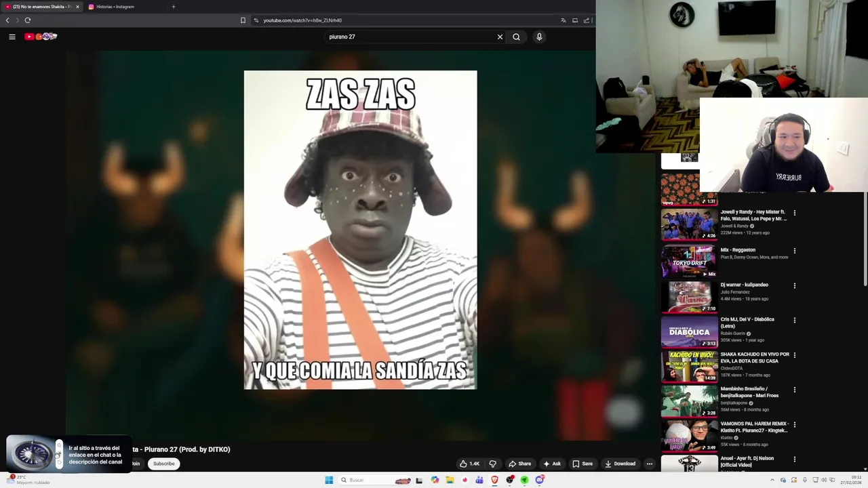Open the Dj warner kulipandeo thumbnail

pyautogui.click(x=689, y=296)
